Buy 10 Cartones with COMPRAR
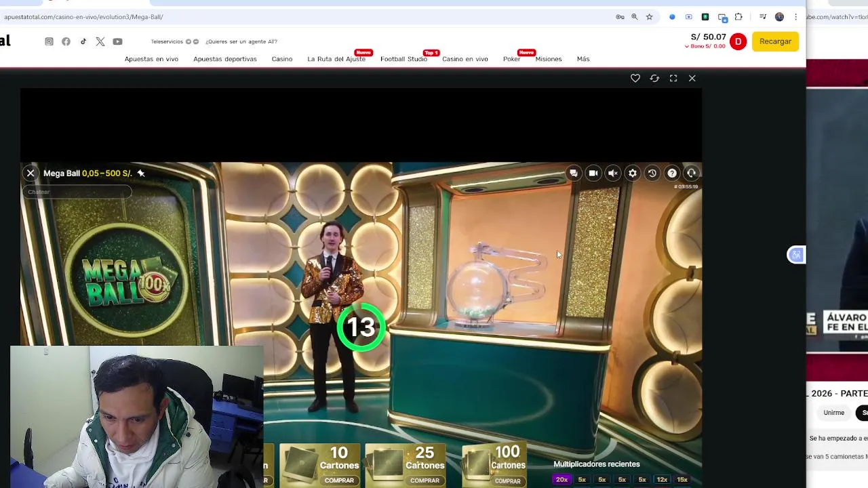The height and width of the screenshot is (488, 868). tap(339, 481)
